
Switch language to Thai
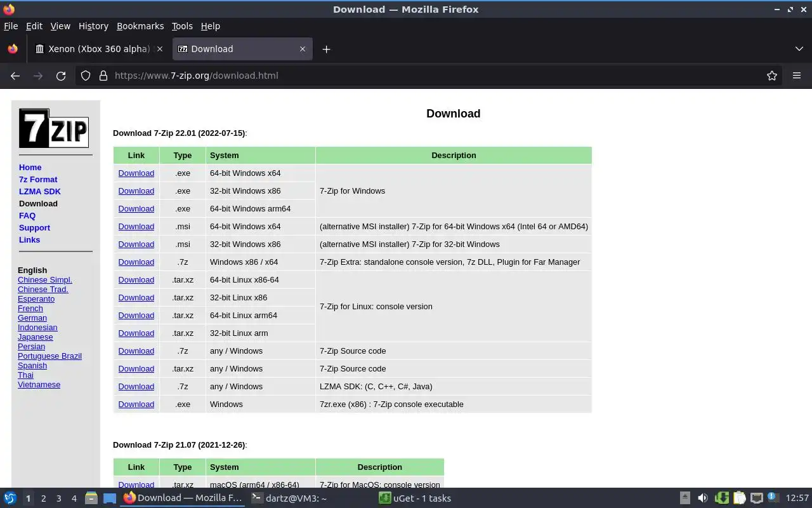25,375
